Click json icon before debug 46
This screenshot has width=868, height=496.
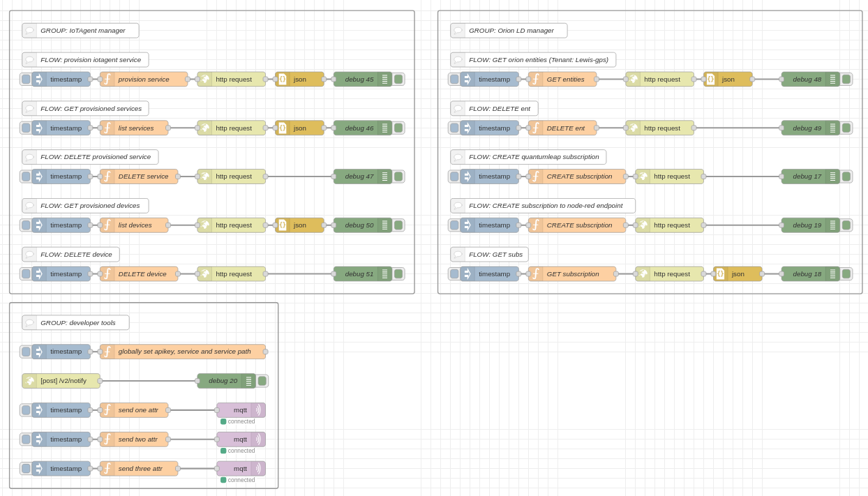283,128
